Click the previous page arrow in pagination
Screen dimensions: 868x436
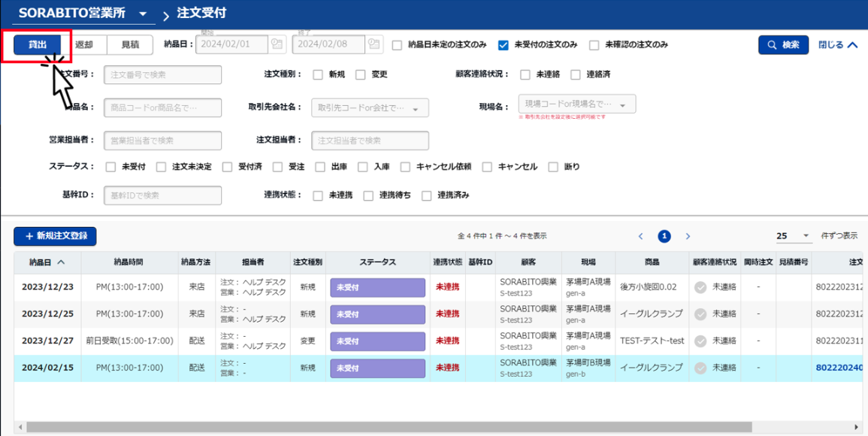pos(640,236)
